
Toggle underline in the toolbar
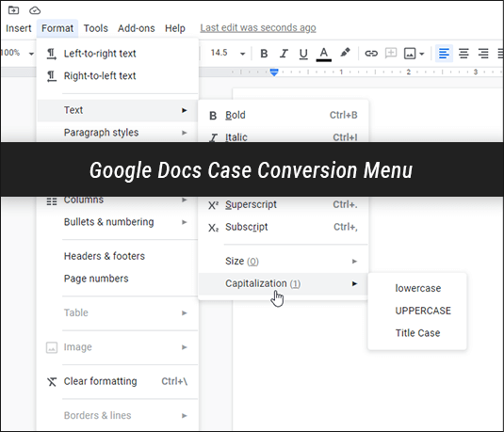click(303, 54)
